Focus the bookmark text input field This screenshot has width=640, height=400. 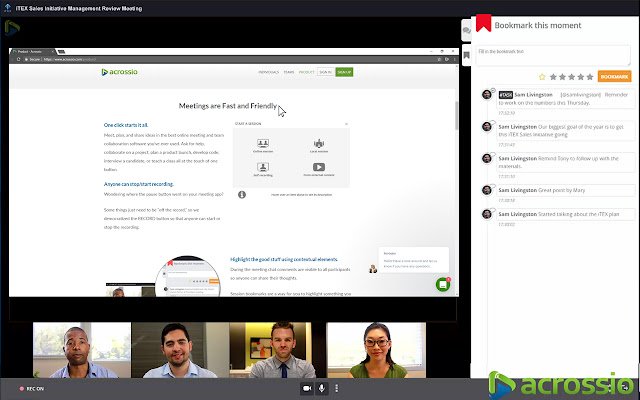553,55
